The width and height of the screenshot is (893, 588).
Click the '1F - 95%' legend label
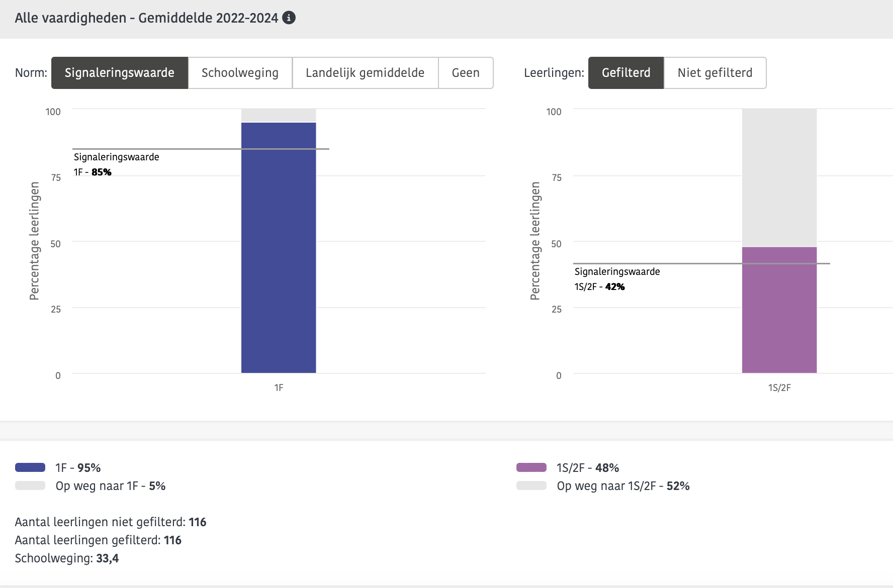click(78, 468)
